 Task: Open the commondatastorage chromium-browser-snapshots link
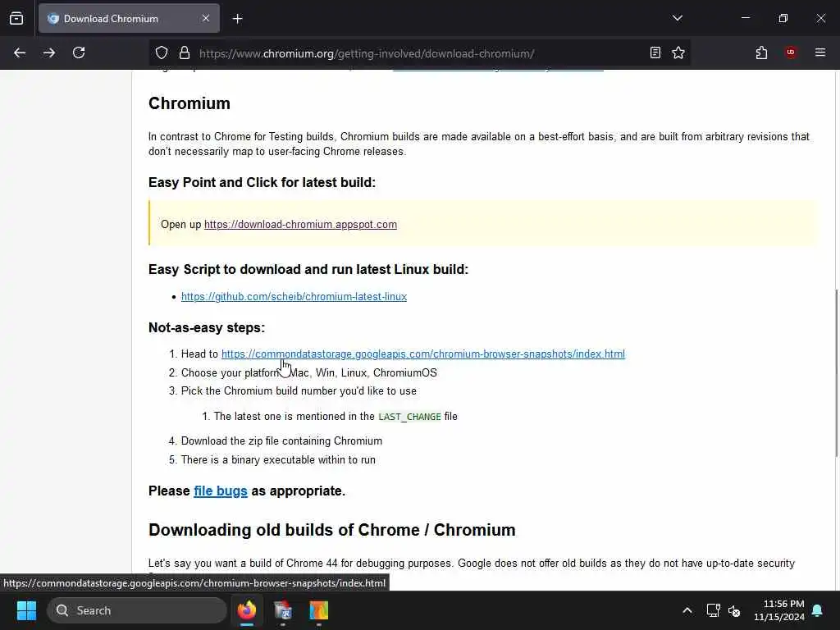click(x=423, y=354)
